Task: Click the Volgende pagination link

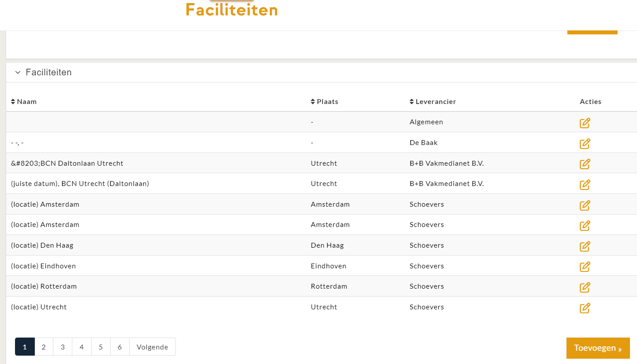Action: pyautogui.click(x=152, y=347)
